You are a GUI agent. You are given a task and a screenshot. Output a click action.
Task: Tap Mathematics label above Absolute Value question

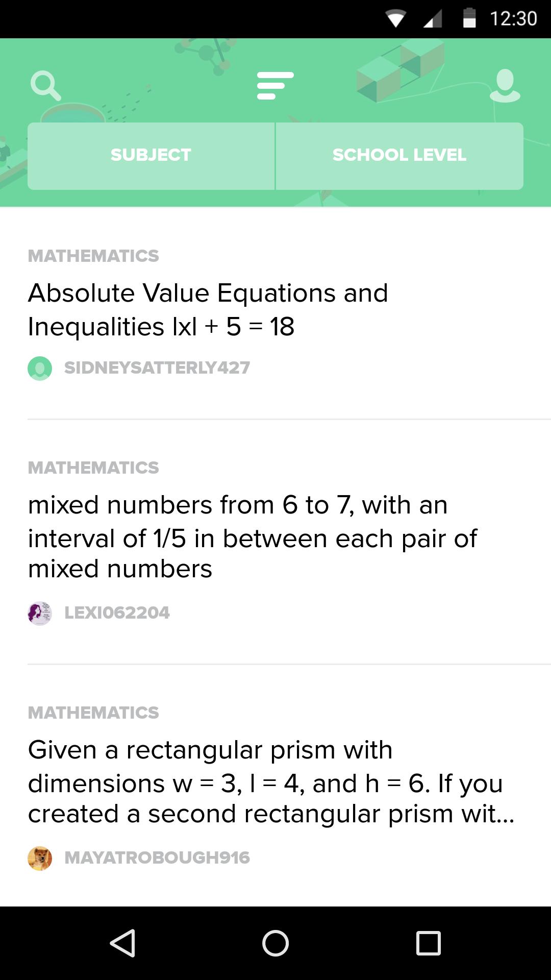pos(93,256)
